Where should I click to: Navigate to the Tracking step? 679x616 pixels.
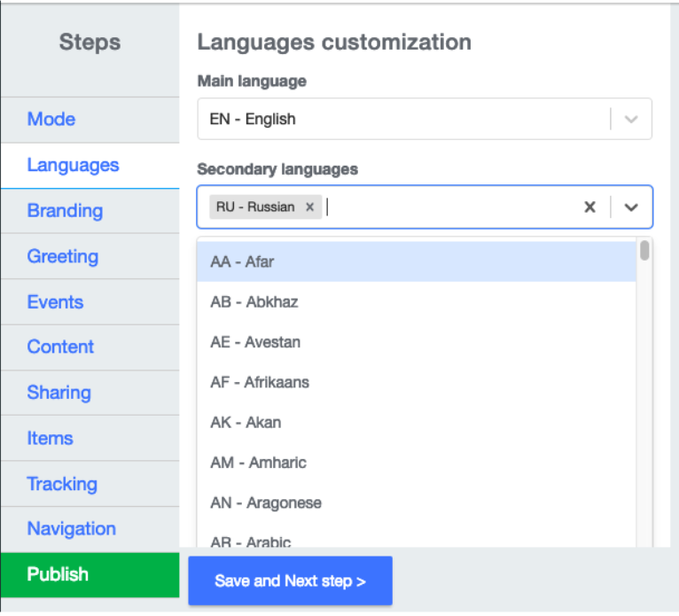pos(62,484)
